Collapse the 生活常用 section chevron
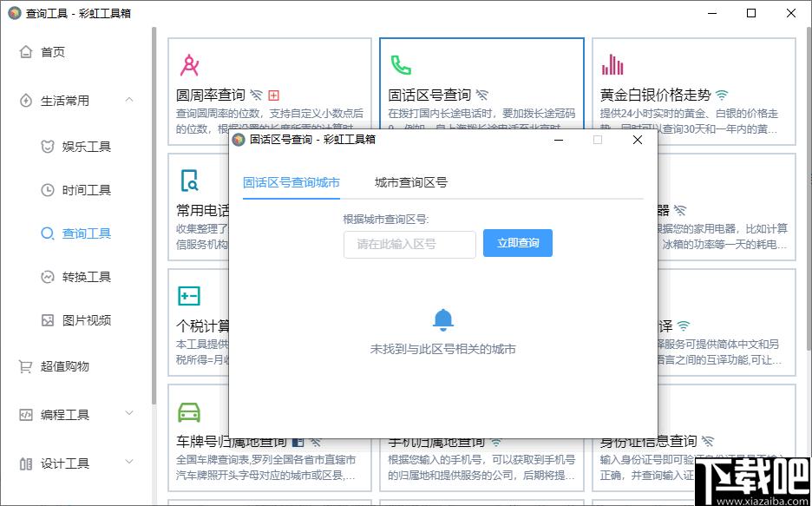 (129, 100)
